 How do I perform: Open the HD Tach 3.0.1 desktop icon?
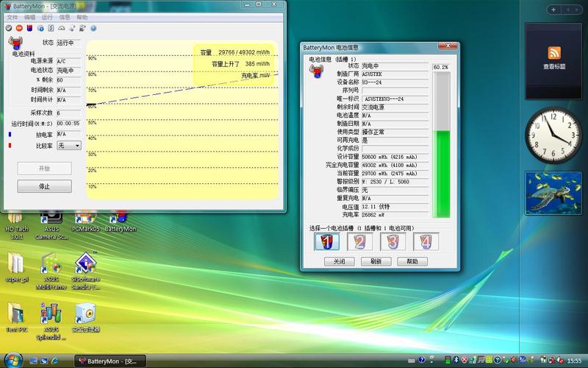pos(16,227)
